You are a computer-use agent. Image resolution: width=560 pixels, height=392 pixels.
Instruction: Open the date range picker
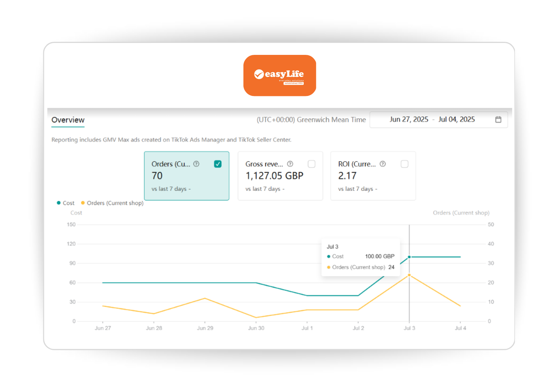pos(438,119)
